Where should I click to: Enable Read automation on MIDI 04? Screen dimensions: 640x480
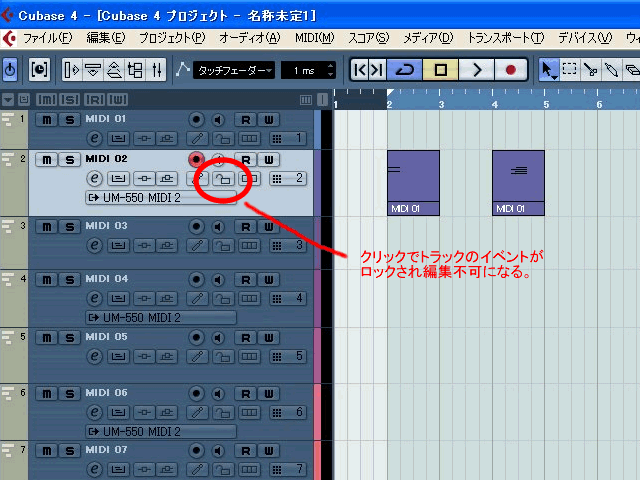pyautogui.click(x=246, y=280)
